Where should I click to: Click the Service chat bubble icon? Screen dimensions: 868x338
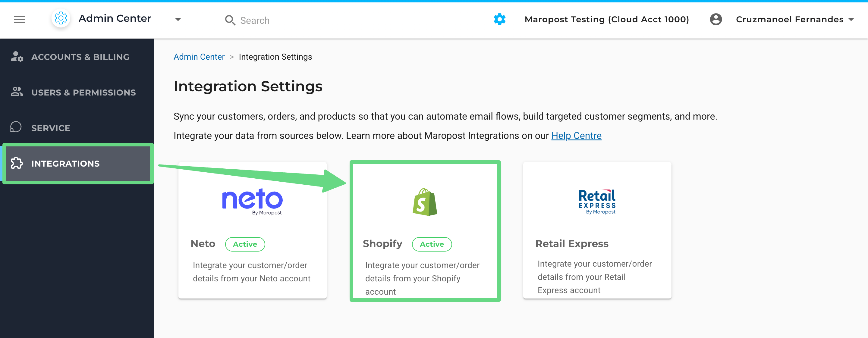[15, 127]
